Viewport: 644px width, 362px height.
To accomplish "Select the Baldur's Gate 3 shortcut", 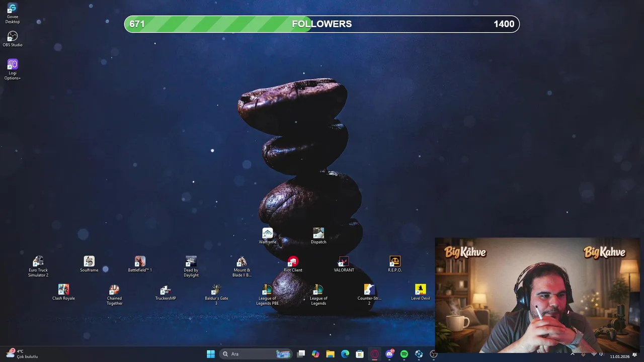I will point(216,295).
